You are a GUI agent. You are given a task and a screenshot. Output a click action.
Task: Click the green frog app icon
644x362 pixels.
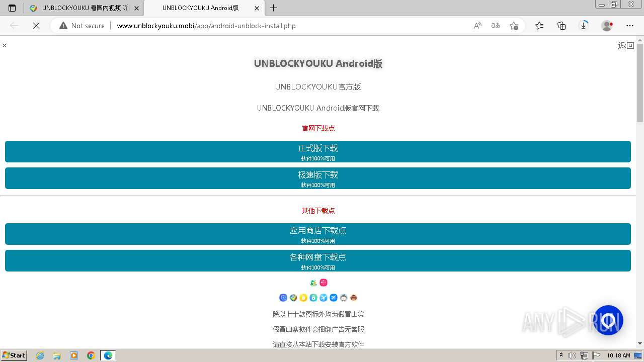313,283
